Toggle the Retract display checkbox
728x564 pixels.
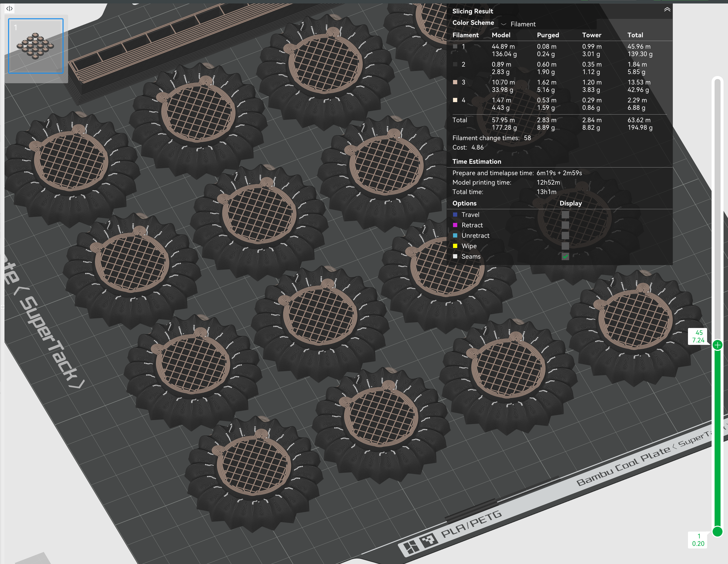[565, 225]
